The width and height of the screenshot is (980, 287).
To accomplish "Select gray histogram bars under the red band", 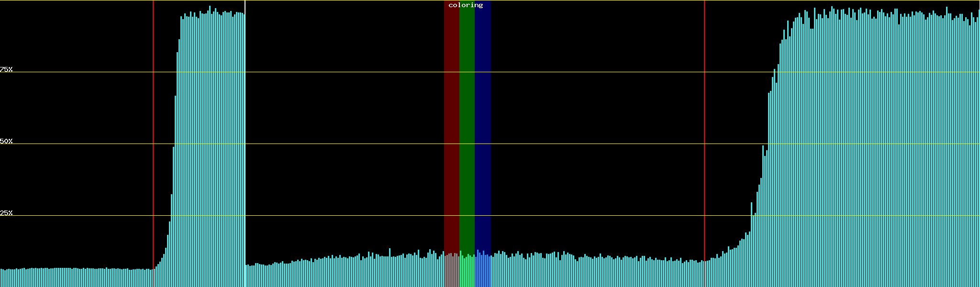I will (x=451, y=272).
